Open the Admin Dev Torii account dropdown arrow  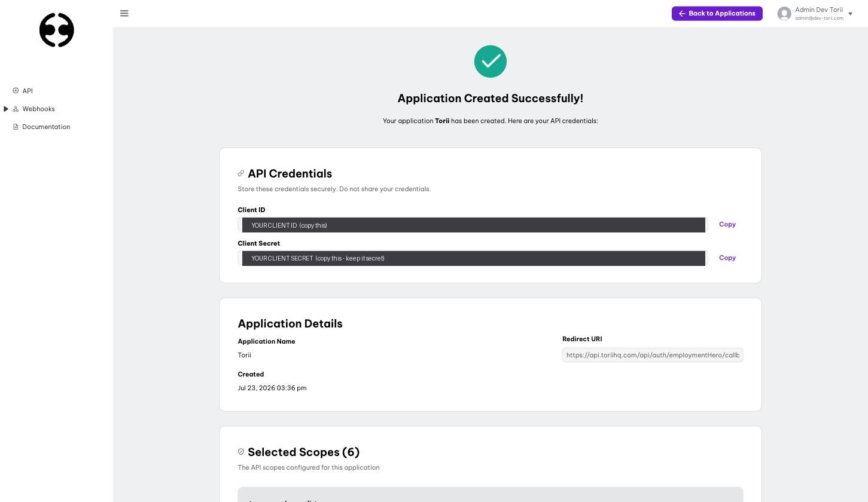click(850, 14)
